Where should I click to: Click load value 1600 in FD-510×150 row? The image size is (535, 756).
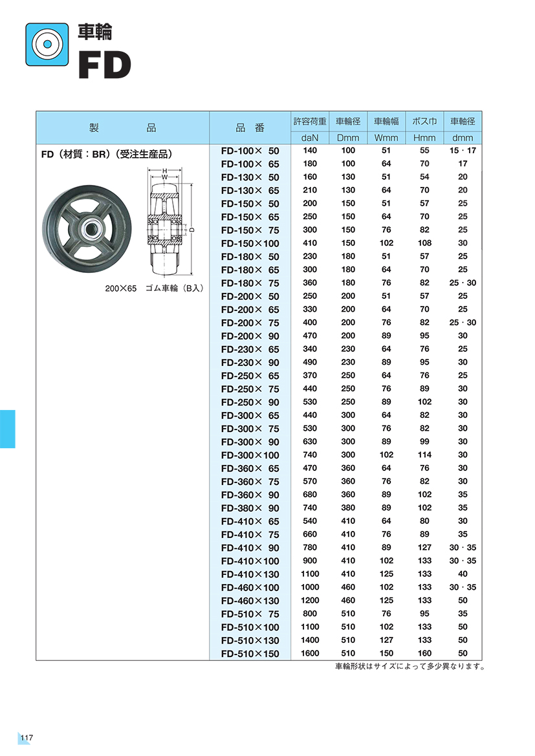point(310,653)
